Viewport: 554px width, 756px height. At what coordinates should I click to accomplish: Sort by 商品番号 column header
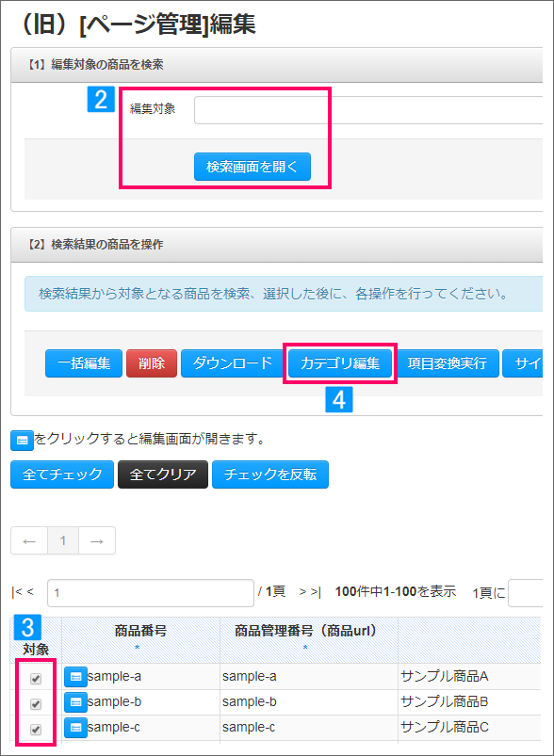(140, 631)
